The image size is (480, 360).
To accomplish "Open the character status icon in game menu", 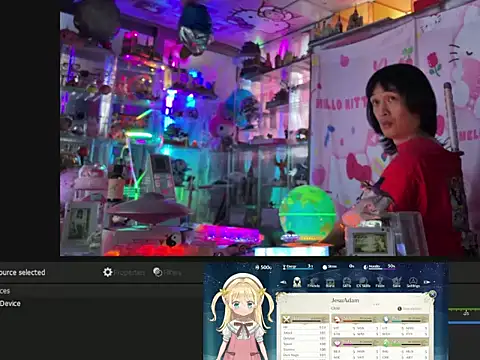I will (297, 282).
